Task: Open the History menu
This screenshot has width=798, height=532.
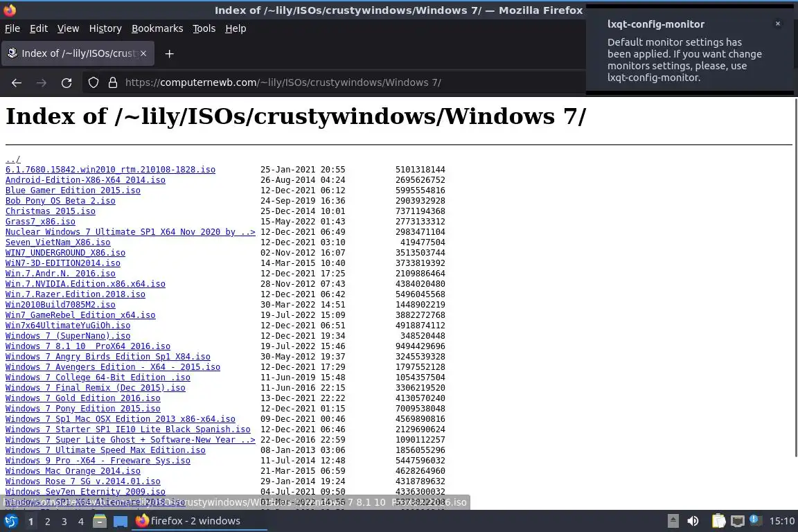Action: (105, 28)
